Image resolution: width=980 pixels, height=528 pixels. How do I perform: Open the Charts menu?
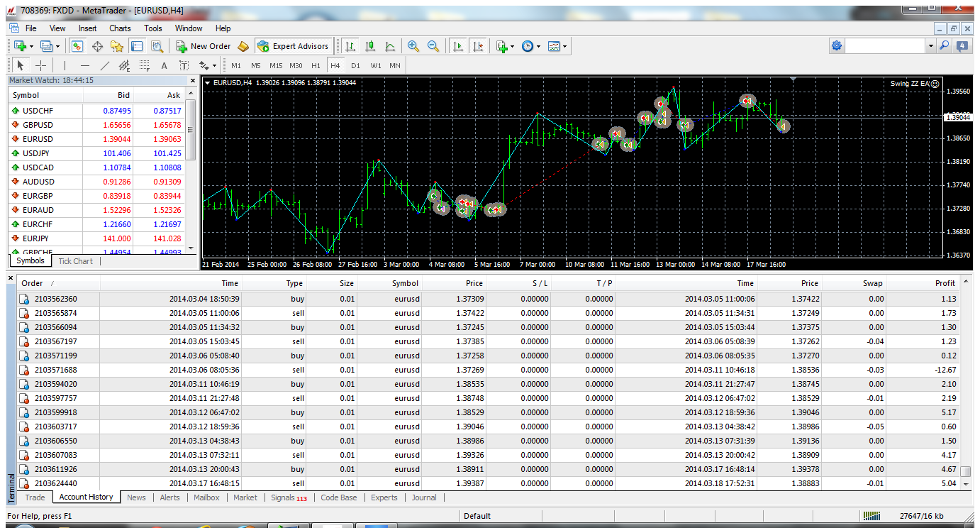pos(120,28)
